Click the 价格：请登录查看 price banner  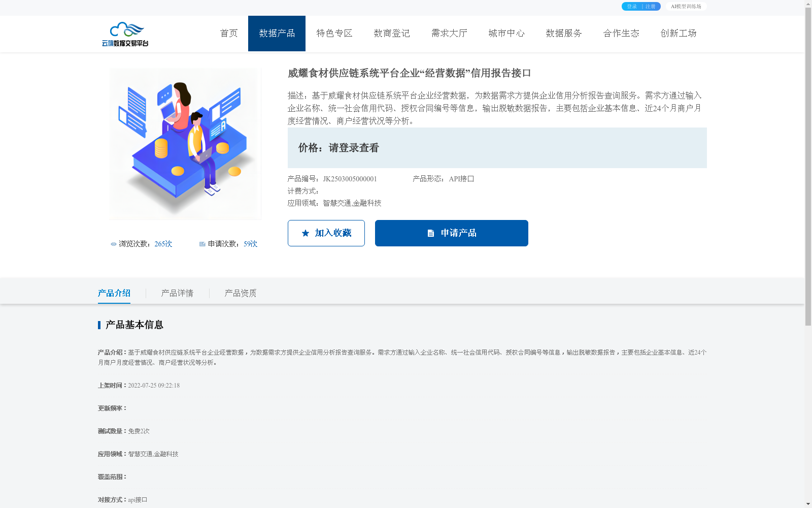497,148
